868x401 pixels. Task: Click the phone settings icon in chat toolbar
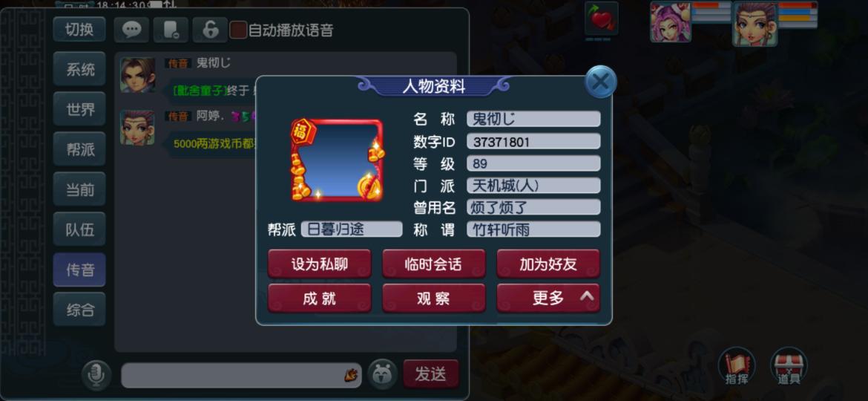coord(171,30)
